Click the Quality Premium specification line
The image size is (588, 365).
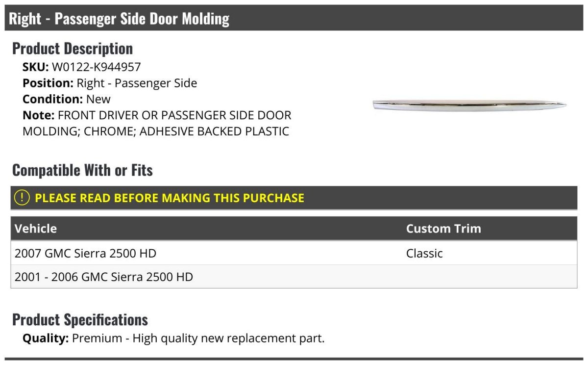173,338
